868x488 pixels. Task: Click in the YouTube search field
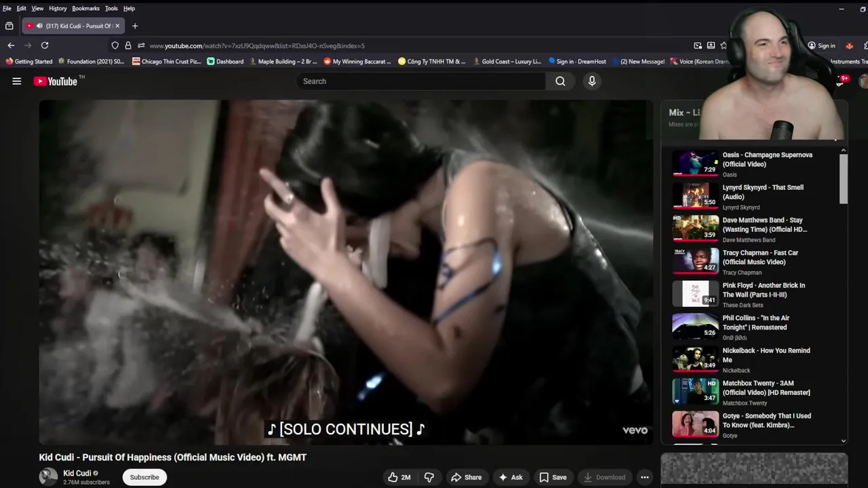coord(420,81)
